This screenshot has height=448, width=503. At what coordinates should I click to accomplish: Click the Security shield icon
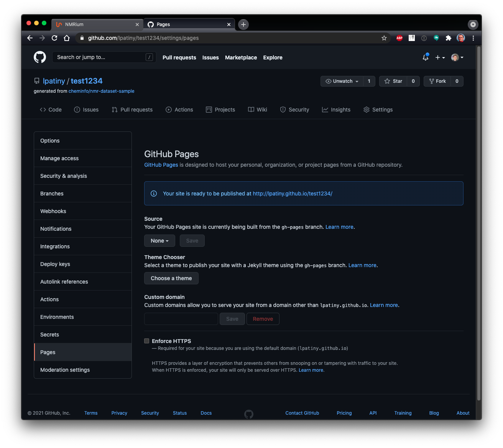pos(283,110)
